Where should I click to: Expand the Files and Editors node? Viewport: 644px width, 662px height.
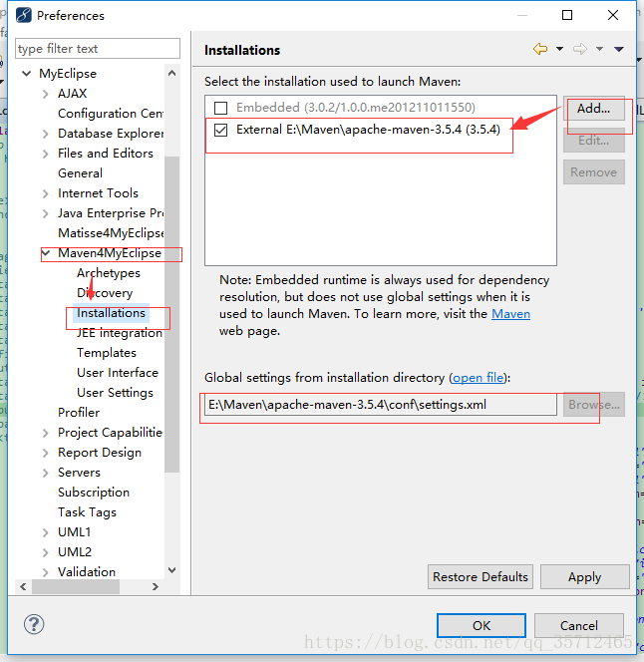tap(46, 154)
